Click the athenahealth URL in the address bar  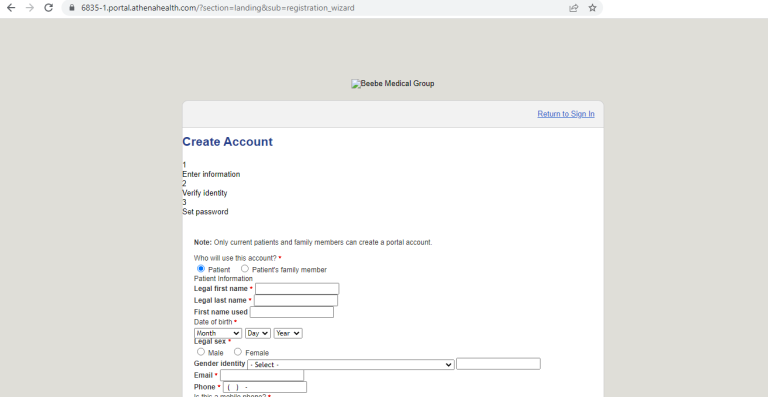click(x=217, y=8)
